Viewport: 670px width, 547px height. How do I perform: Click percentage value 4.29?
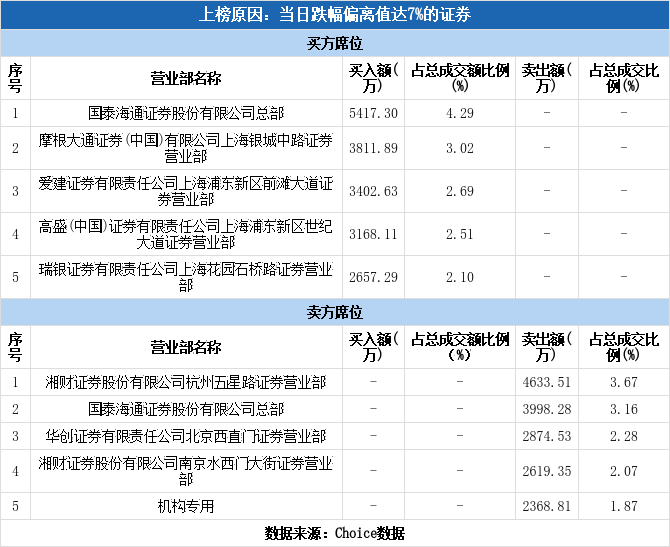coord(460,113)
